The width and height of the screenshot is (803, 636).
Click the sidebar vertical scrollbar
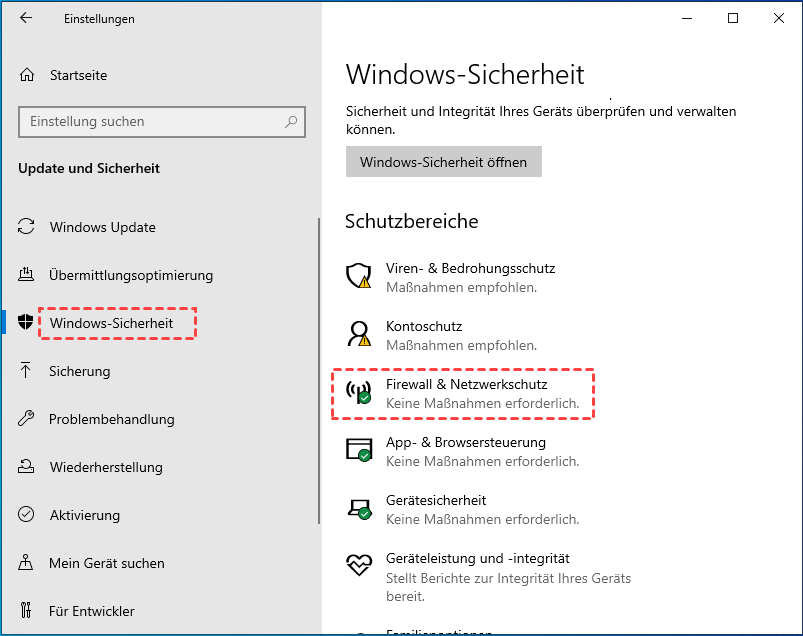click(x=319, y=370)
